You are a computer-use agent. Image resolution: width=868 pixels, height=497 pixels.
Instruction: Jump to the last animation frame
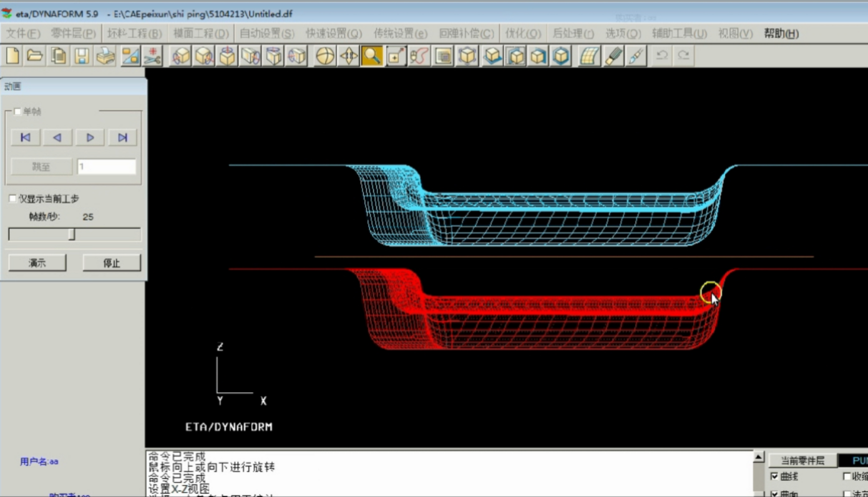point(122,137)
